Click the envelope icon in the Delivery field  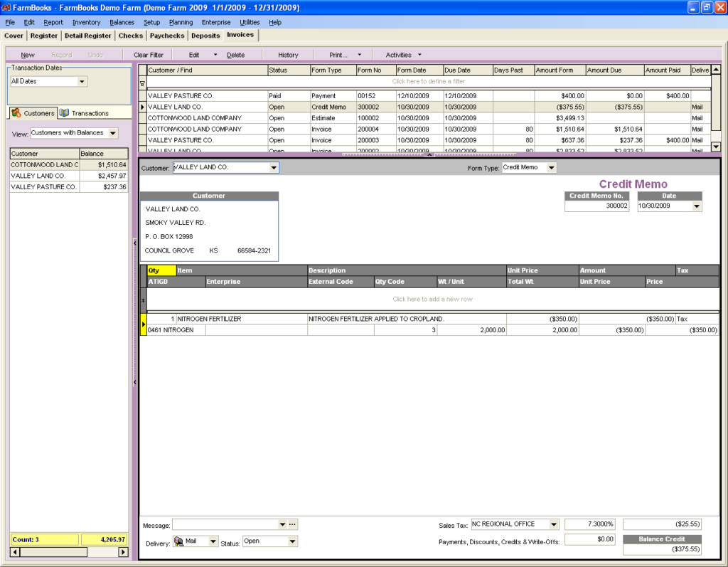click(180, 541)
